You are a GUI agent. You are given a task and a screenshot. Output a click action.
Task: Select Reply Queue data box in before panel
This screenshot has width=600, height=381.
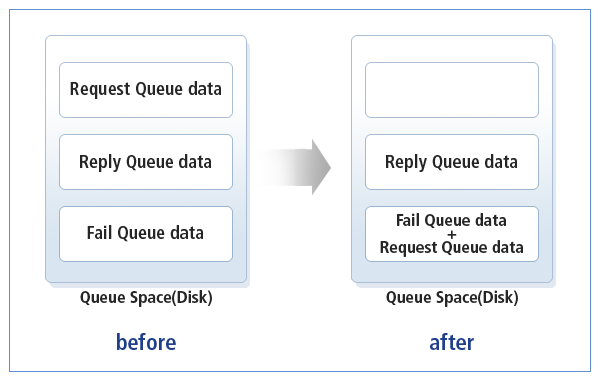pos(146,162)
